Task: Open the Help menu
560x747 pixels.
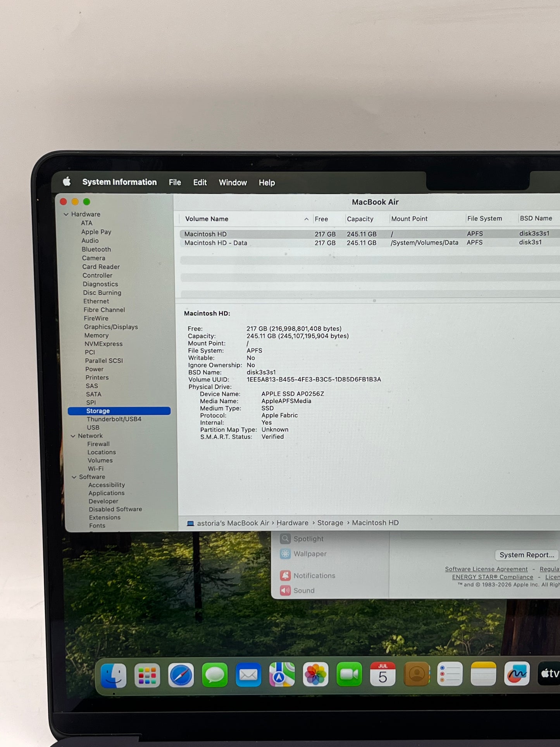Action: point(267,183)
